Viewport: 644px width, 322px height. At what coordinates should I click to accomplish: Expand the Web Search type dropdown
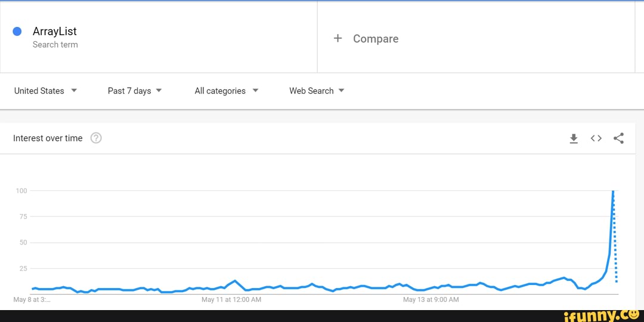click(x=317, y=91)
